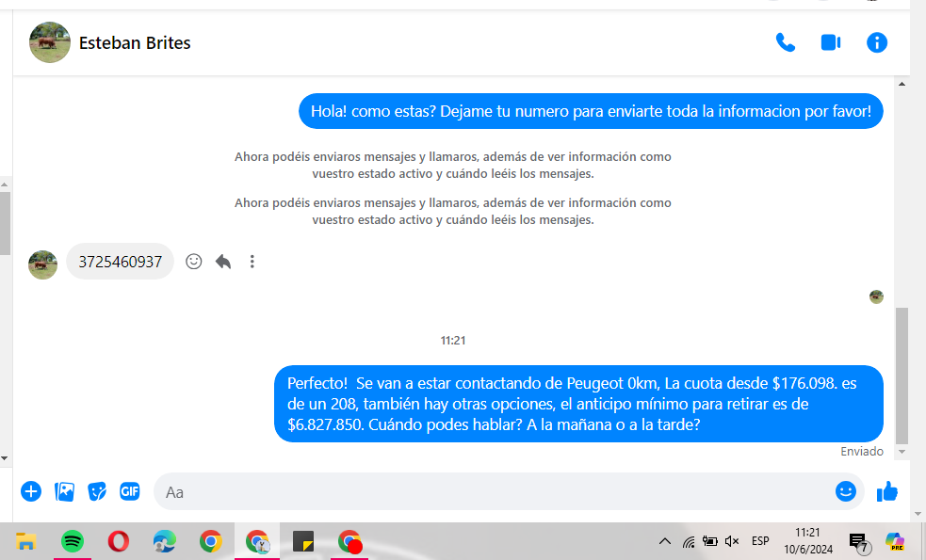
Task: Open emoji picker in message box
Action: pos(846,491)
